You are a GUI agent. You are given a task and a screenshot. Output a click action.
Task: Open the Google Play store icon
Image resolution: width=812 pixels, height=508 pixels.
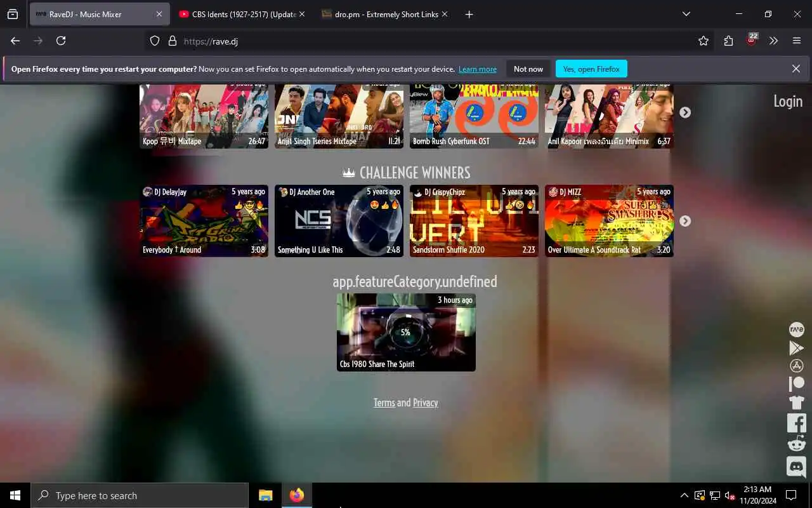[x=796, y=347]
